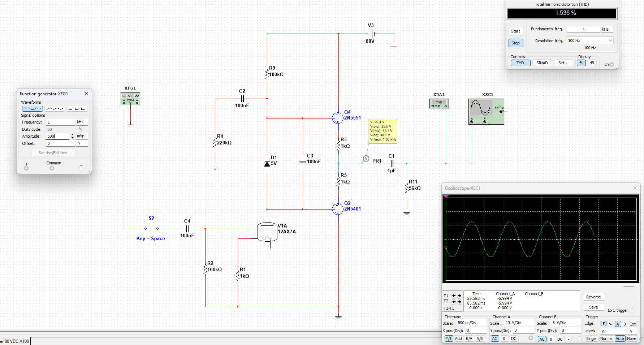Select resistor R11 56kΩ symbol

pyautogui.click(x=407, y=188)
